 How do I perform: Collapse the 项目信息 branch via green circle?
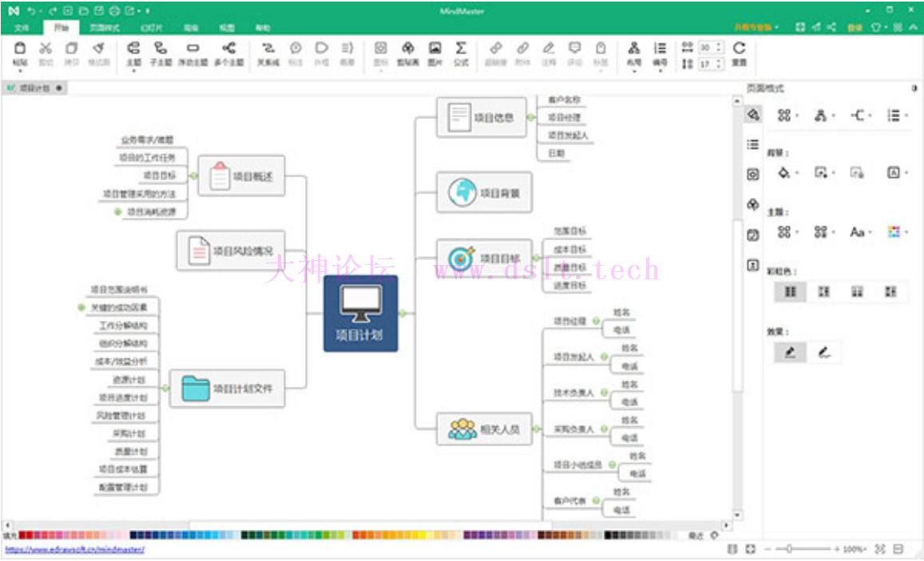click(530, 117)
